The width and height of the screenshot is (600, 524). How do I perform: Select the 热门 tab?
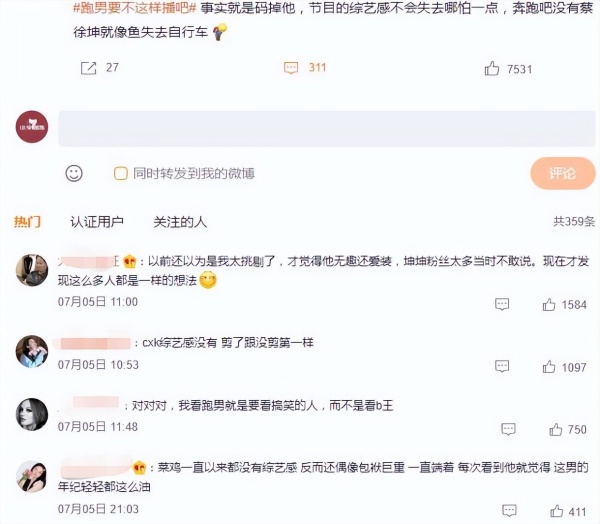point(27,222)
